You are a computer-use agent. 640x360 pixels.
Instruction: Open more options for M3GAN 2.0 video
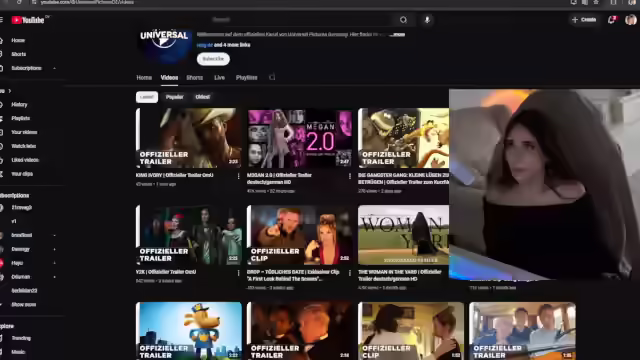coord(350,176)
